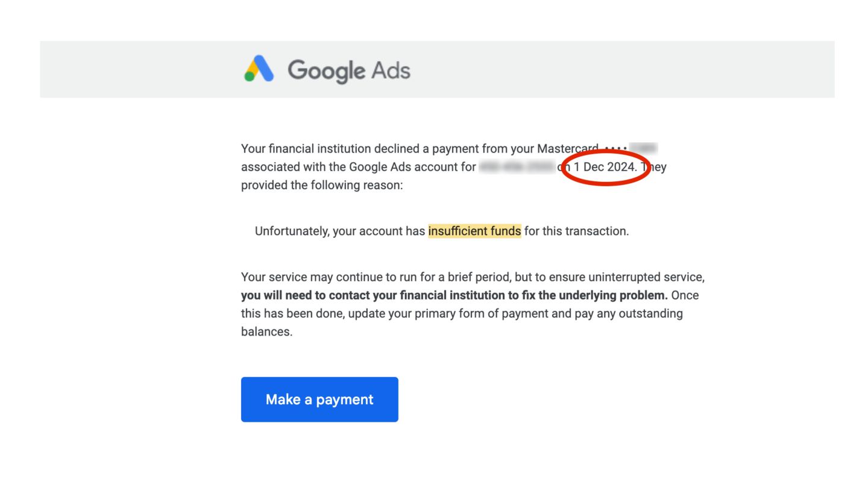Click the Google Ads triangle logo icon

(259, 69)
